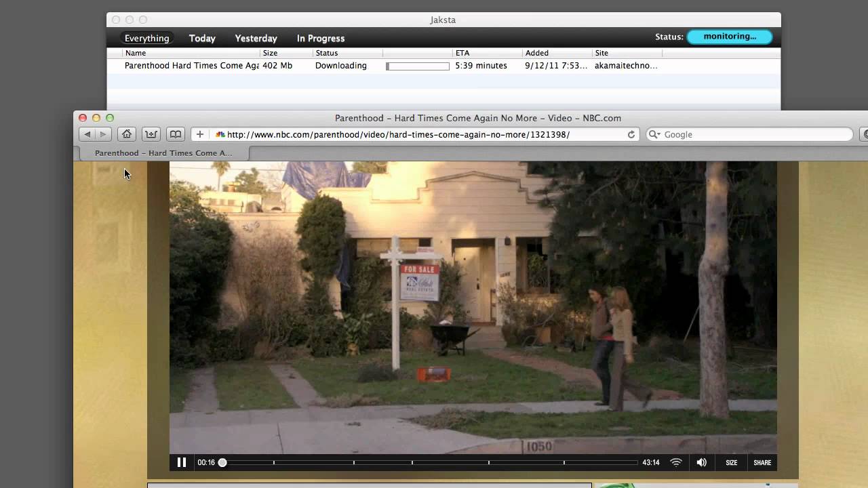
Task: Close the Safari window with red button
Action: pos(83,118)
